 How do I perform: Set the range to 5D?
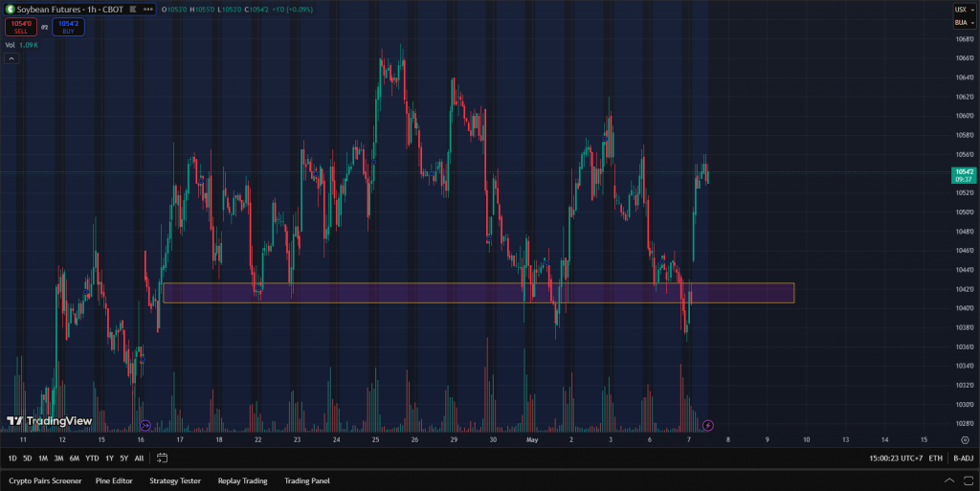coord(27,458)
